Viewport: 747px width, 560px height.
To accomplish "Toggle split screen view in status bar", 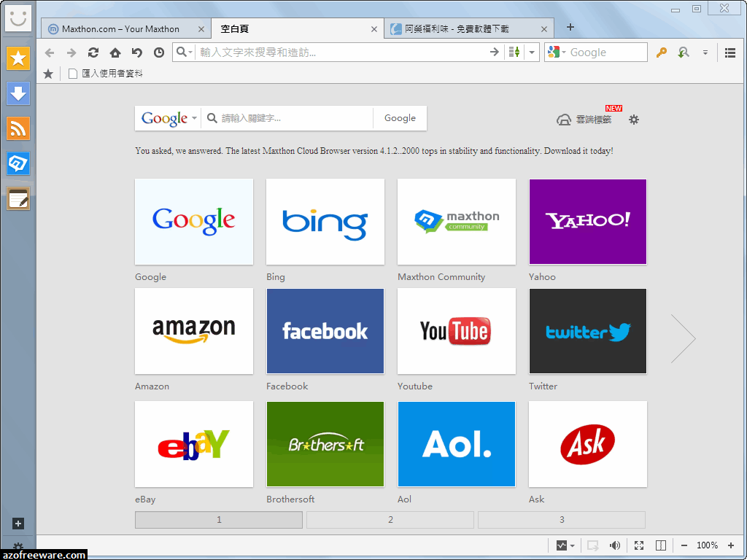I will click(660, 545).
